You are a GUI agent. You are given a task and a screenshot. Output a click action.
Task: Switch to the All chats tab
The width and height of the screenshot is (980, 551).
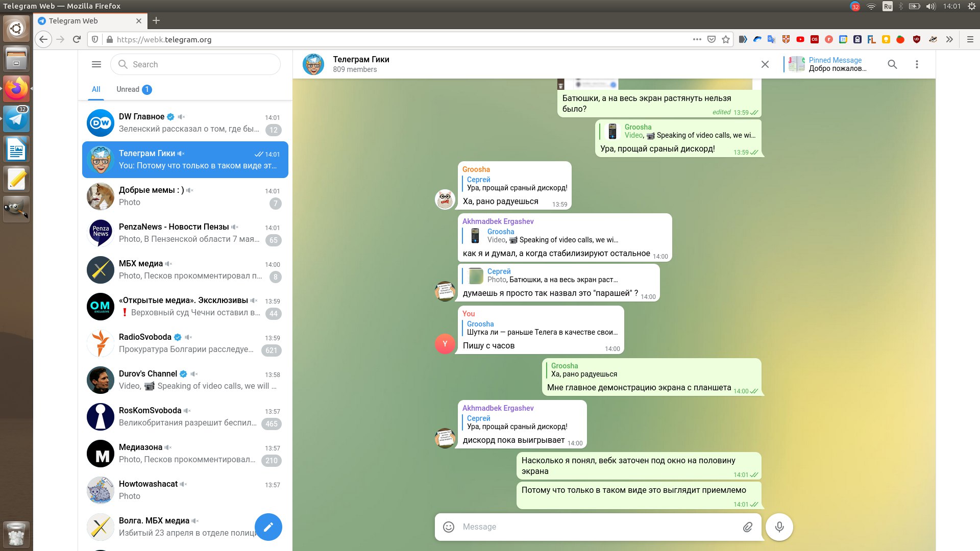point(96,89)
